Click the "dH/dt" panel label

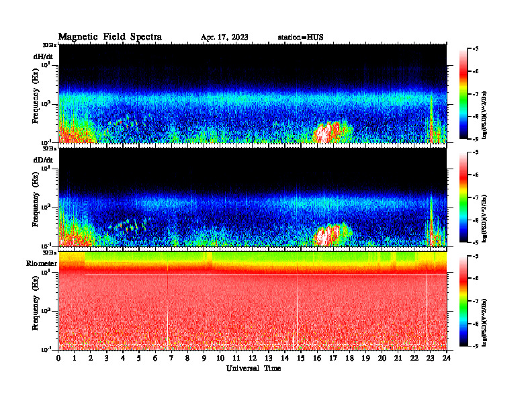(x=43, y=56)
